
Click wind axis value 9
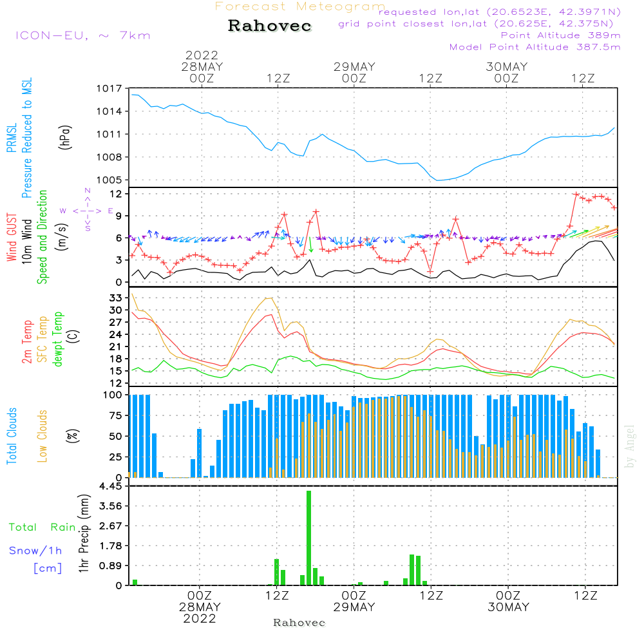pyautogui.click(x=118, y=216)
